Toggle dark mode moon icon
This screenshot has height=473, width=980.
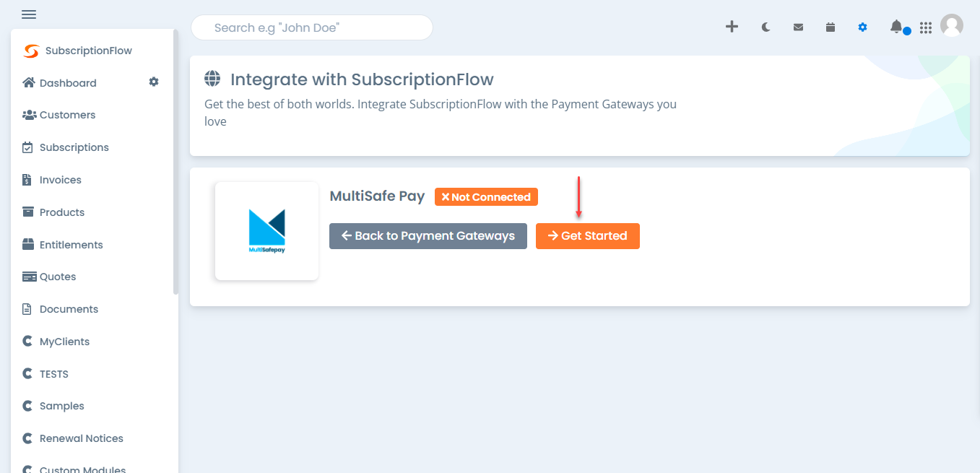(x=766, y=27)
